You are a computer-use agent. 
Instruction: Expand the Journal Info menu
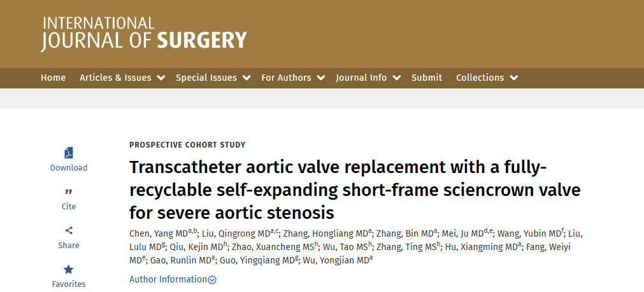point(368,78)
